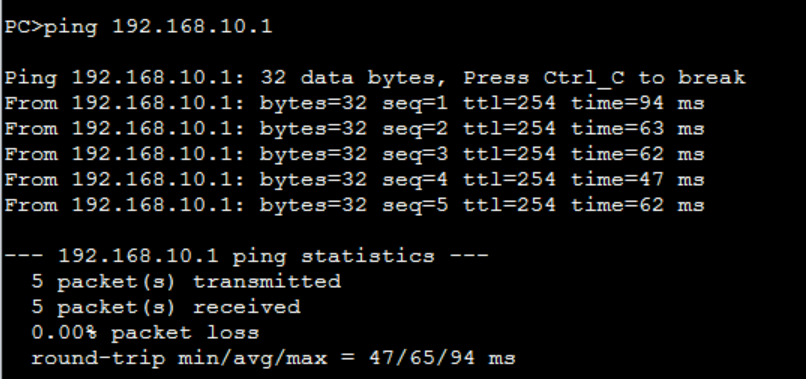Viewport: 806px width, 379px height.
Task: Click the 'Press Ctrl_C to break' text
Action: (604, 78)
